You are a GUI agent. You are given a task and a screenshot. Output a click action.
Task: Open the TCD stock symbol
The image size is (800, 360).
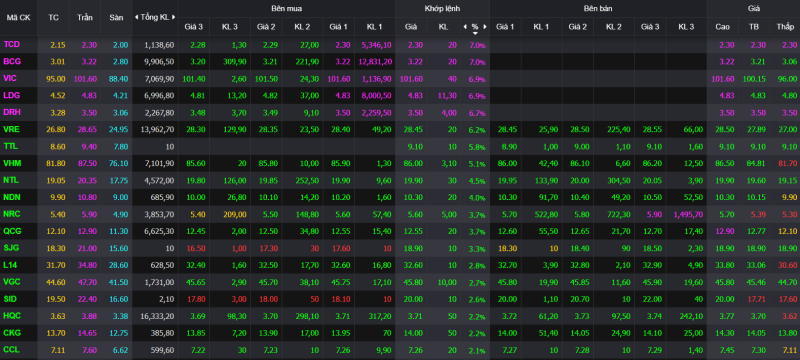pos(11,45)
